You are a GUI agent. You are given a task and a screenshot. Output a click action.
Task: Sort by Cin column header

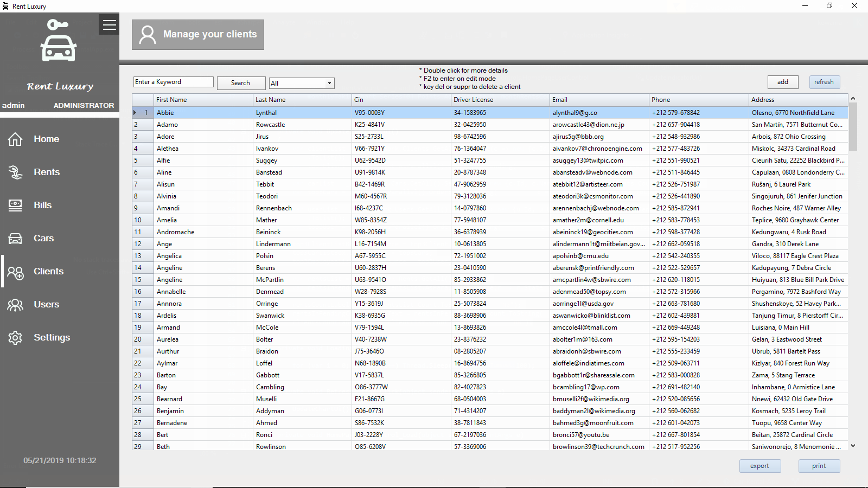click(401, 100)
